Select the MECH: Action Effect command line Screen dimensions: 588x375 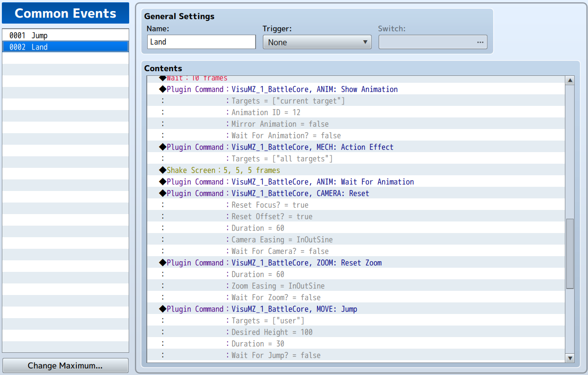coord(356,147)
